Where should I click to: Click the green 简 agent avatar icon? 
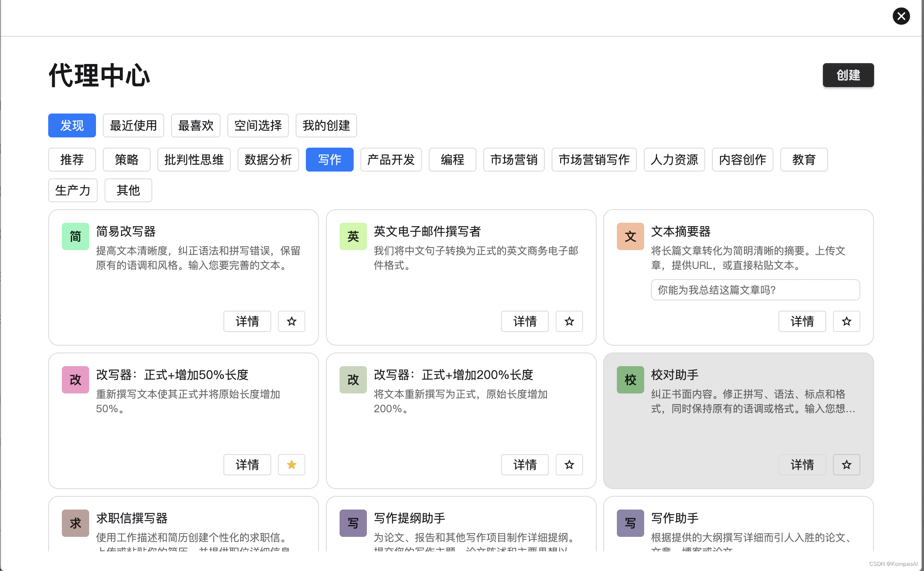pos(76,236)
